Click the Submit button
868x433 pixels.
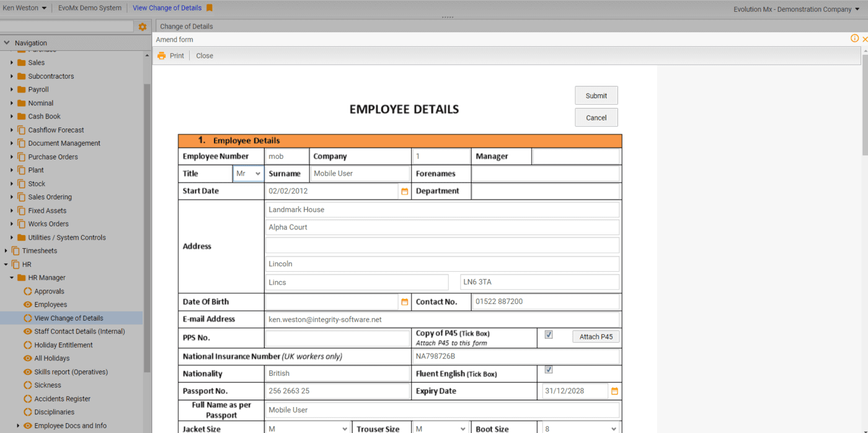click(596, 96)
